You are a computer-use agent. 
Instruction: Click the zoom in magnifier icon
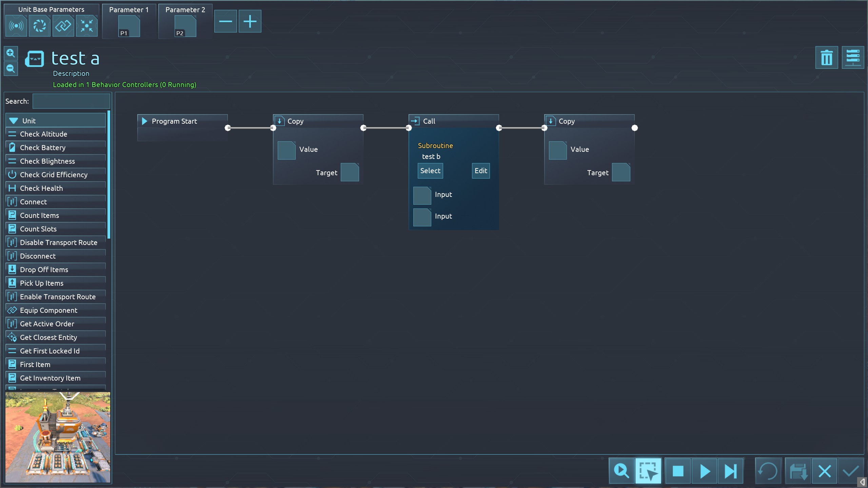(x=11, y=53)
